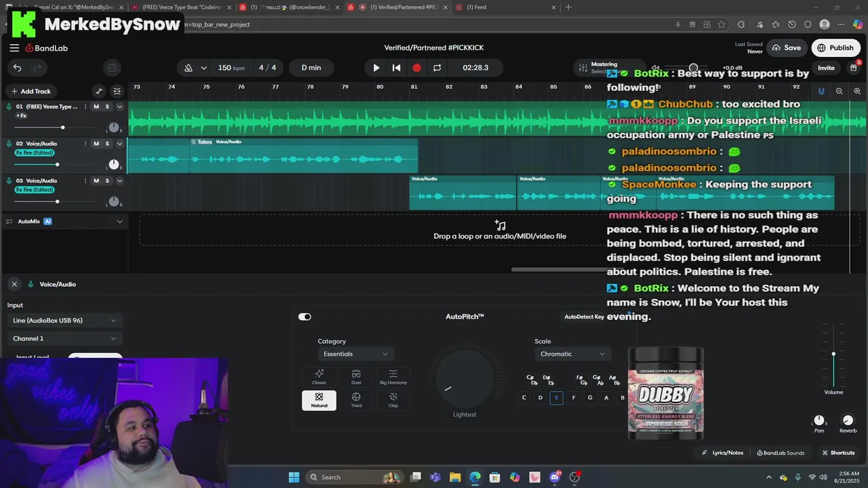Open the Channel 1 dropdown
The width and height of the screenshot is (868, 488).
coord(64,339)
